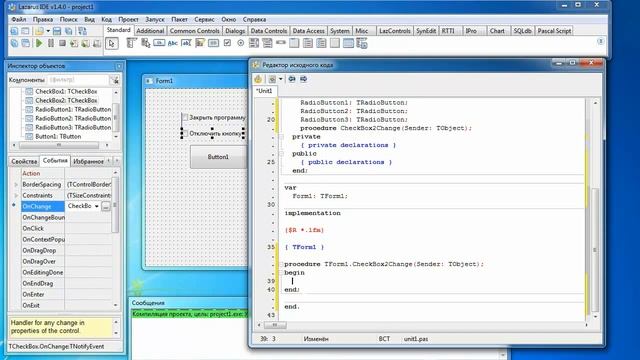Click the Step Out debug icon

[x=97, y=43]
